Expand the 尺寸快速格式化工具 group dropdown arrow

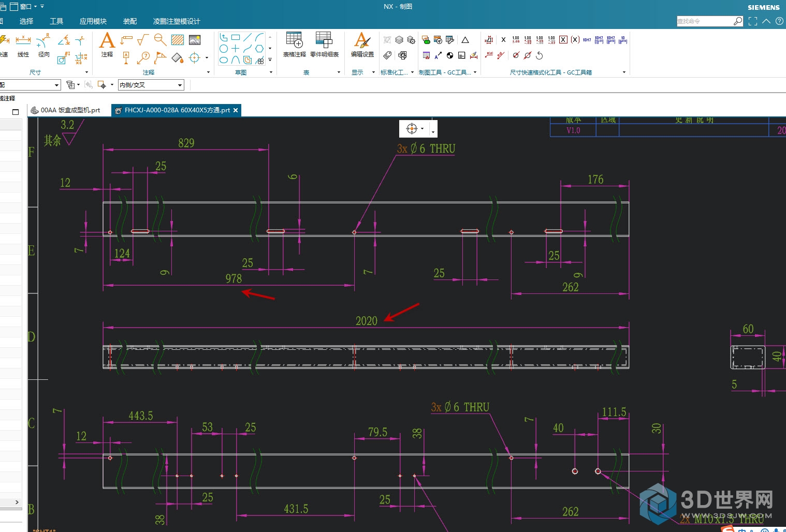[624, 72]
